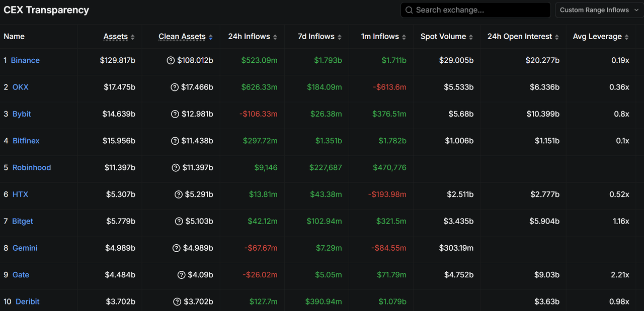Click the search magnifying glass icon
This screenshot has height=311, width=644.
[409, 10]
